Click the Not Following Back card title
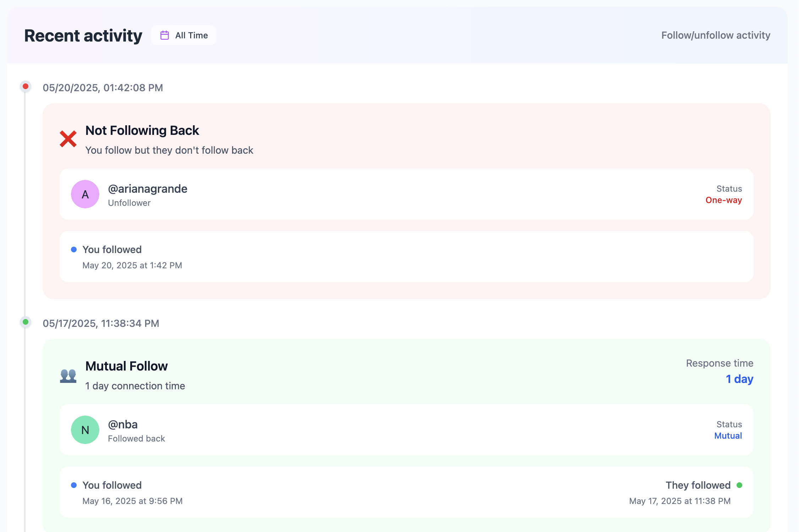This screenshot has width=799, height=532. pos(142,131)
